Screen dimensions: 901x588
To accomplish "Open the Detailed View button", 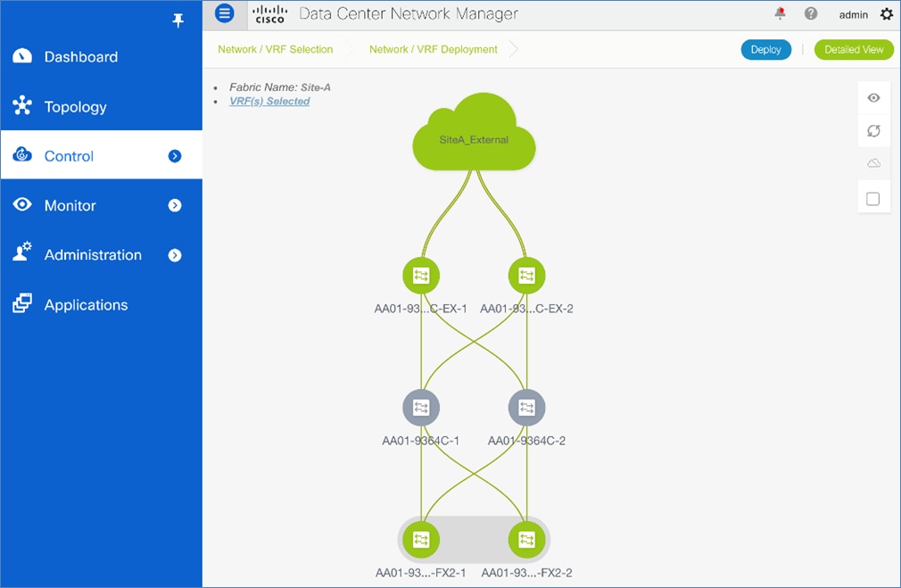I will [854, 49].
